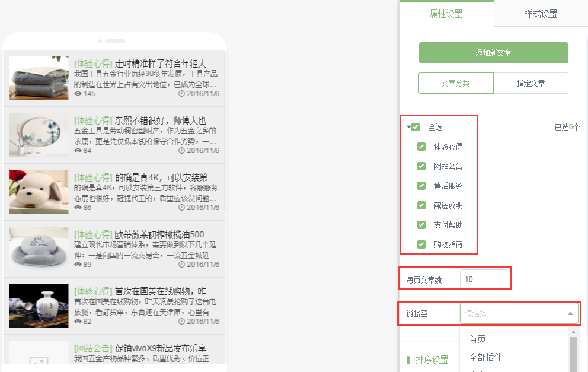Click the 添加新文章 button
Screen dimensions: 588x372
pos(493,53)
